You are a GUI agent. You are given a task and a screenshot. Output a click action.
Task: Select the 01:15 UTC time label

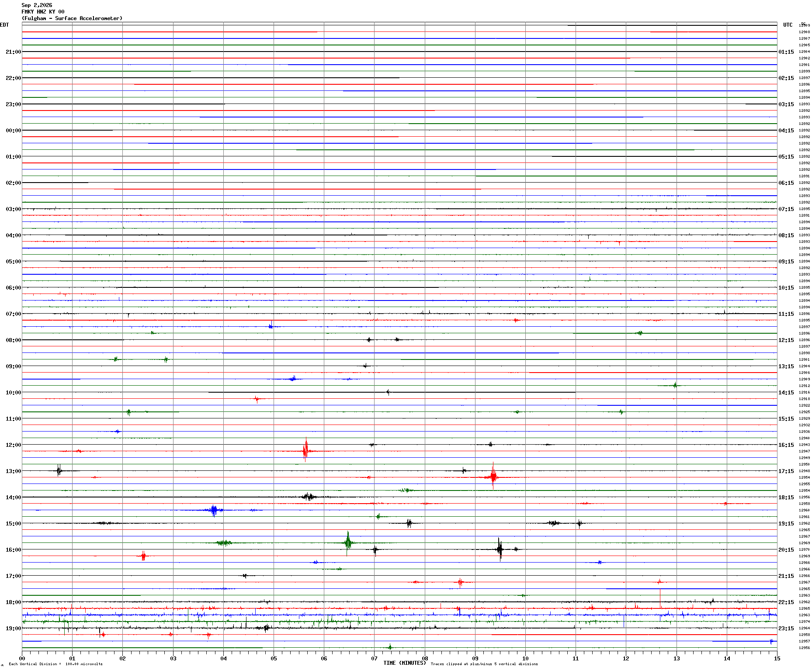pos(786,52)
